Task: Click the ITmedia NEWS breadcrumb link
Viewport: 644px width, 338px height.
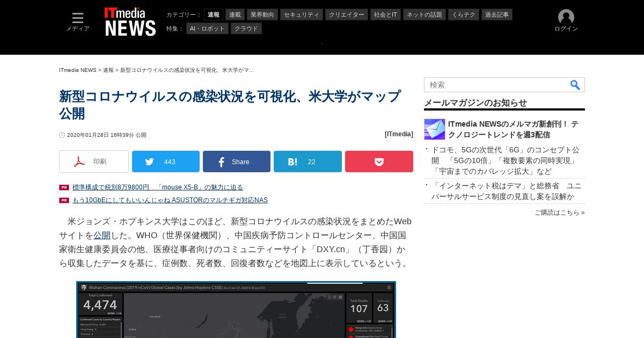Action: [x=78, y=70]
